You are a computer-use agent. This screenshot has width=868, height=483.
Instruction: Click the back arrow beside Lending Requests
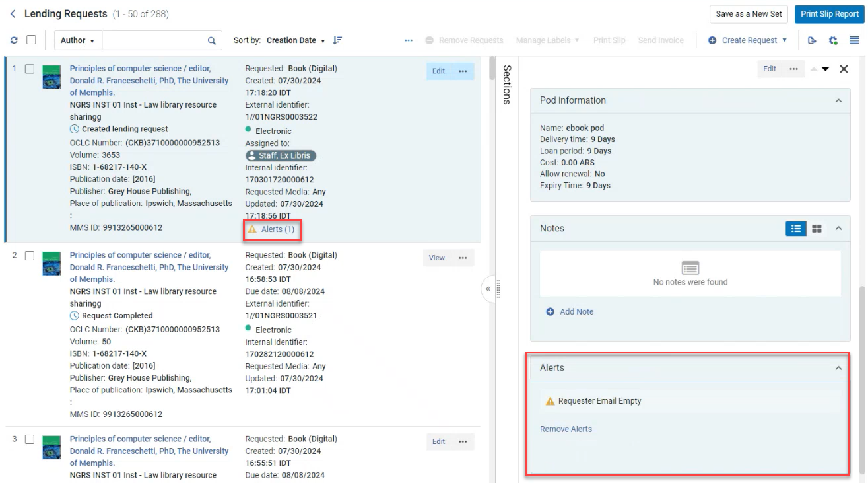(x=13, y=14)
